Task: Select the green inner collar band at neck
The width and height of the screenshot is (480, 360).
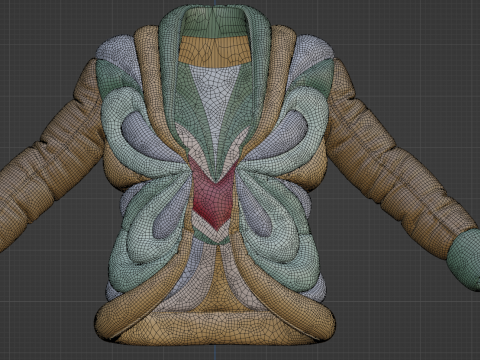Action: pyautogui.click(x=215, y=22)
